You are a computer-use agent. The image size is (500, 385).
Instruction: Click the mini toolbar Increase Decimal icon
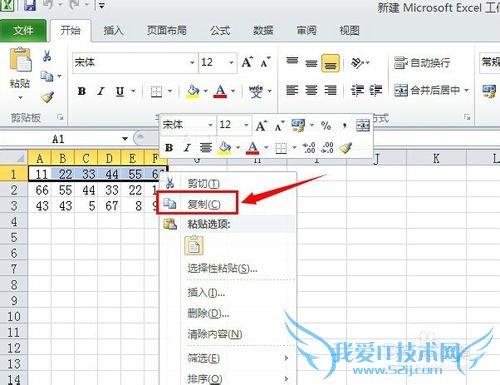click(309, 147)
